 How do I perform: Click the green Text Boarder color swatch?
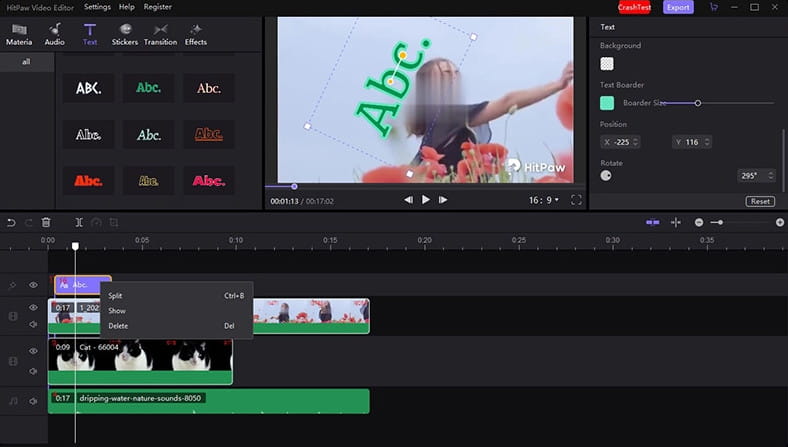607,103
